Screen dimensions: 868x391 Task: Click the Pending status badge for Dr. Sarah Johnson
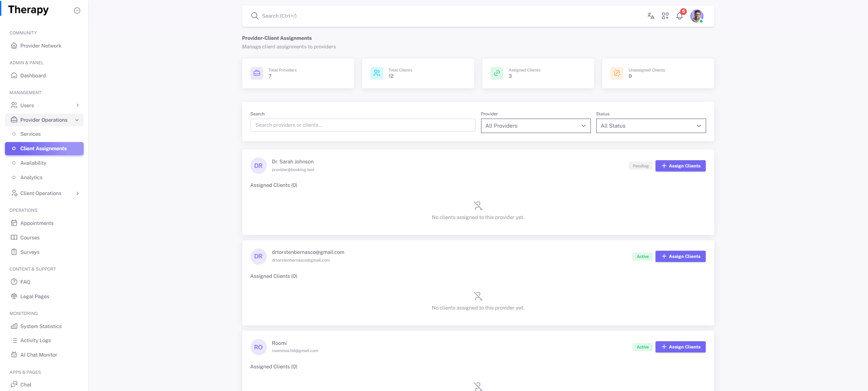coord(641,166)
